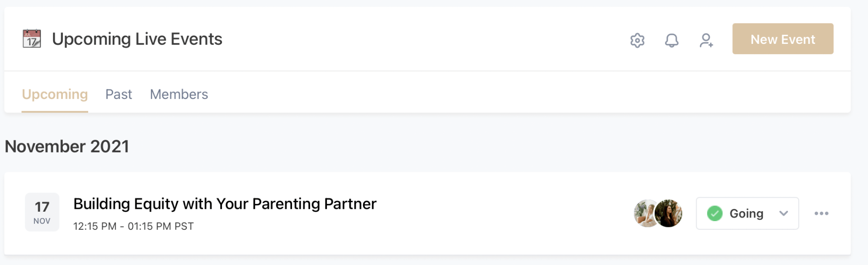Viewport: 868px width, 265px height.
Task: Click the day number 17 on the date badge
Action: [x=42, y=207]
